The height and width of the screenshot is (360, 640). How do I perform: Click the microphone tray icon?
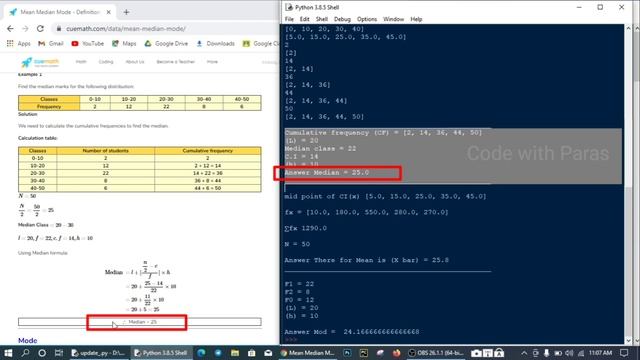click(x=547, y=353)
